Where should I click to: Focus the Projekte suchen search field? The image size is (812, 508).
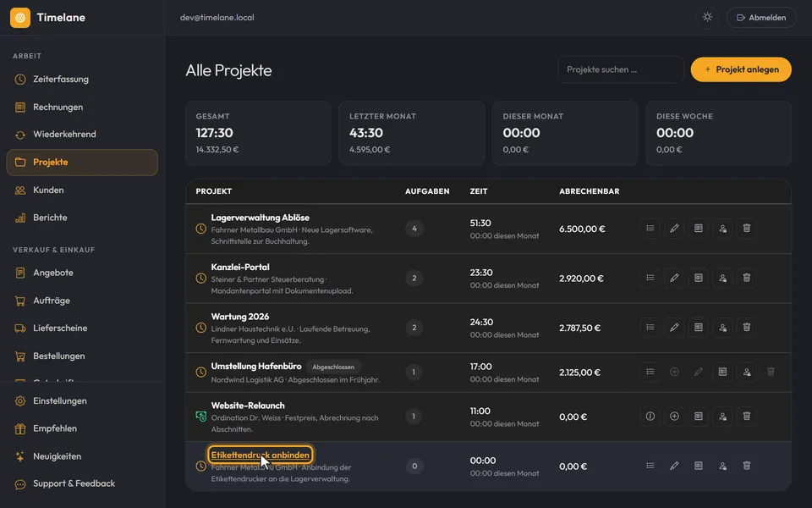[620, 69]
